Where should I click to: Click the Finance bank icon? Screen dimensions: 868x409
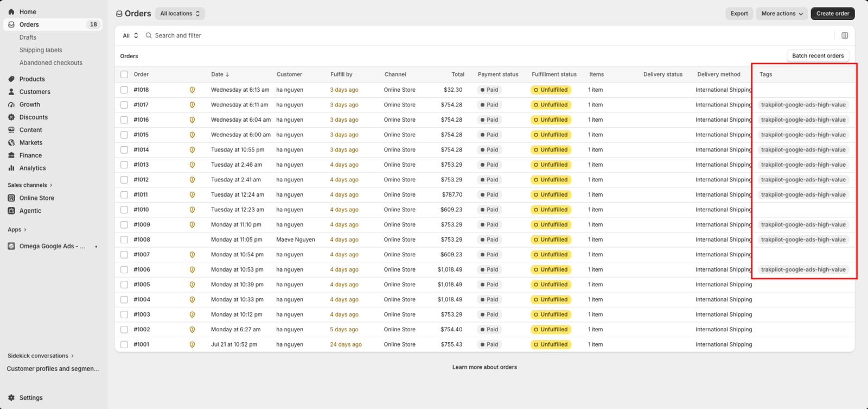11,155
